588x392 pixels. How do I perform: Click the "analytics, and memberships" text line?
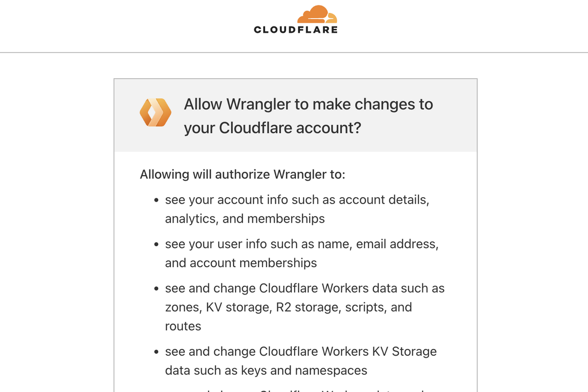click(245, 219)
